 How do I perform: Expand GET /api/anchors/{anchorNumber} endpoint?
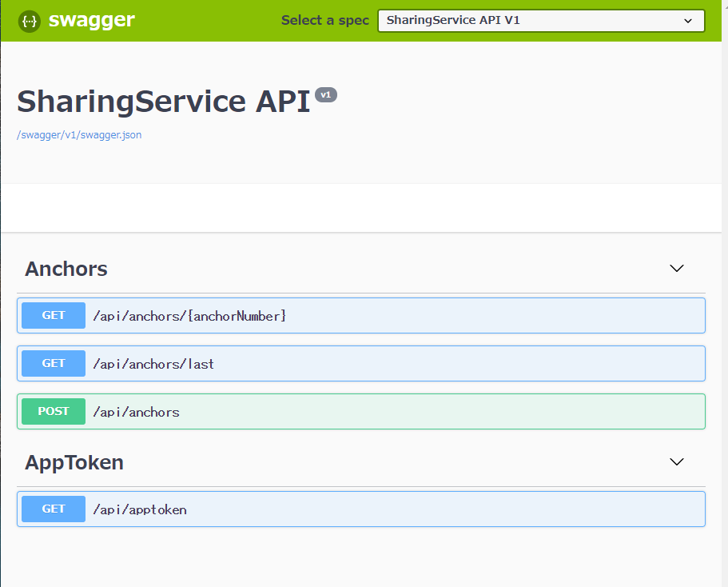361,316
